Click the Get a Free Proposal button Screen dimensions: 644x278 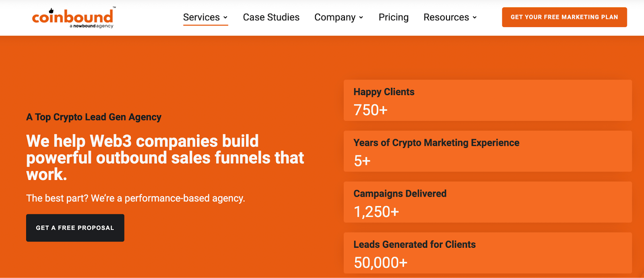(x=75, y=228)
